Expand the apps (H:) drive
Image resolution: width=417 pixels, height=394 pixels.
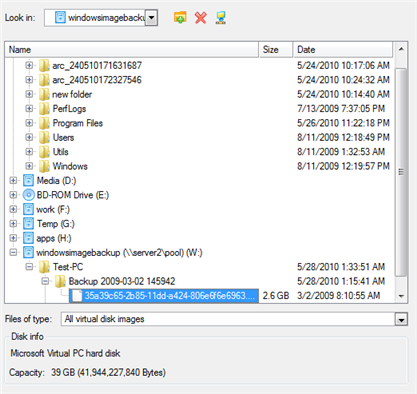(x=13, y=238)
